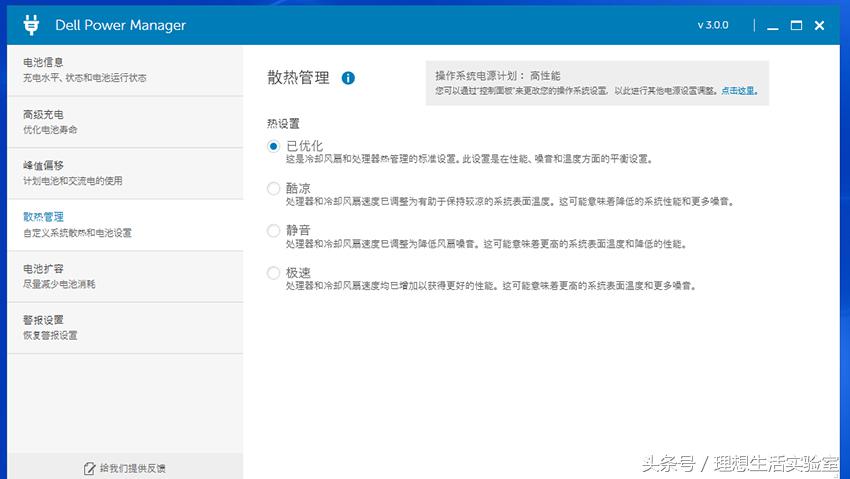850x479 pixels.
Task: Click the Dell Power Manager title text
Action: pyautogui.click(x=120, y=25)
